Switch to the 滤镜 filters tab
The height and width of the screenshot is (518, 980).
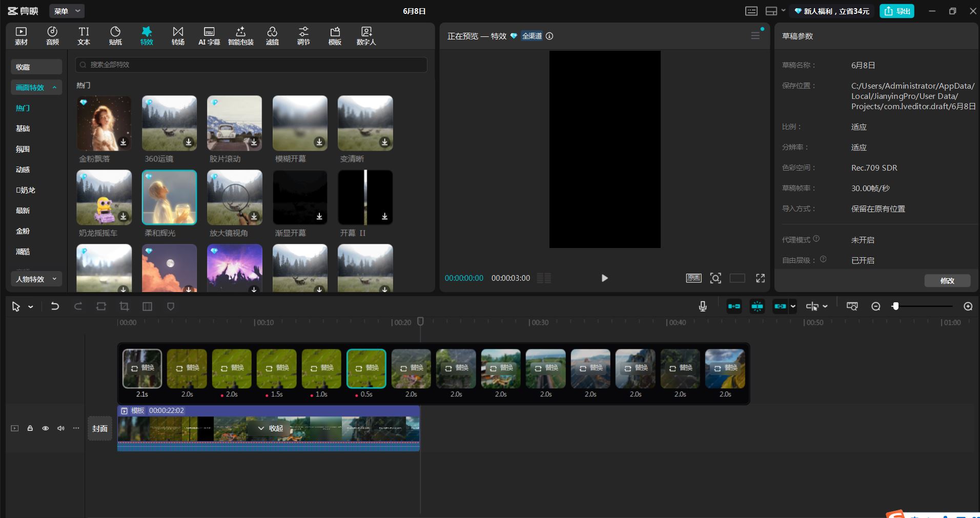point(272,36)
